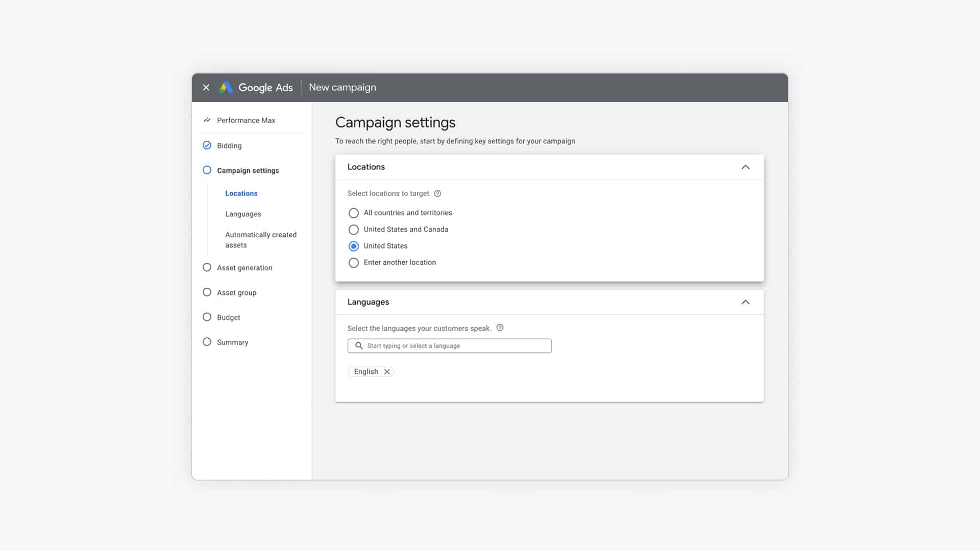Click the Campaign settings page title
Image resolution: width=980 pixels, height=551 pixels.
tap(395, 122)
